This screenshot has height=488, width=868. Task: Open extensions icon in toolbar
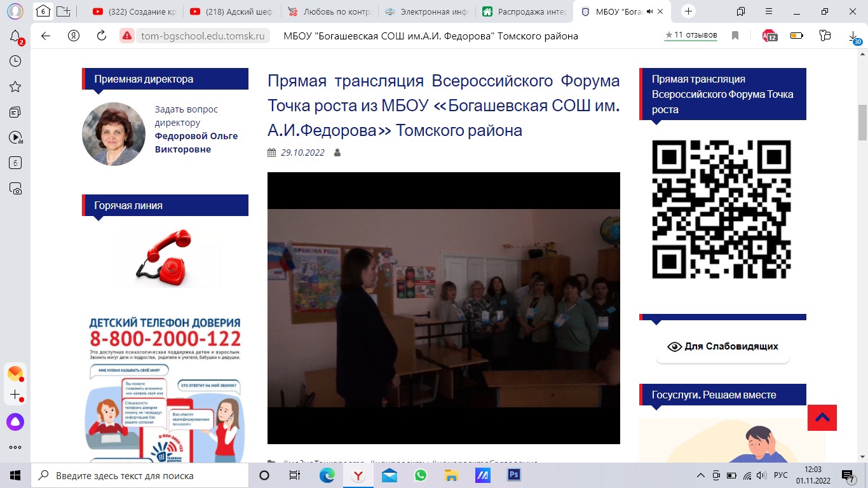[x=825, y=36]
